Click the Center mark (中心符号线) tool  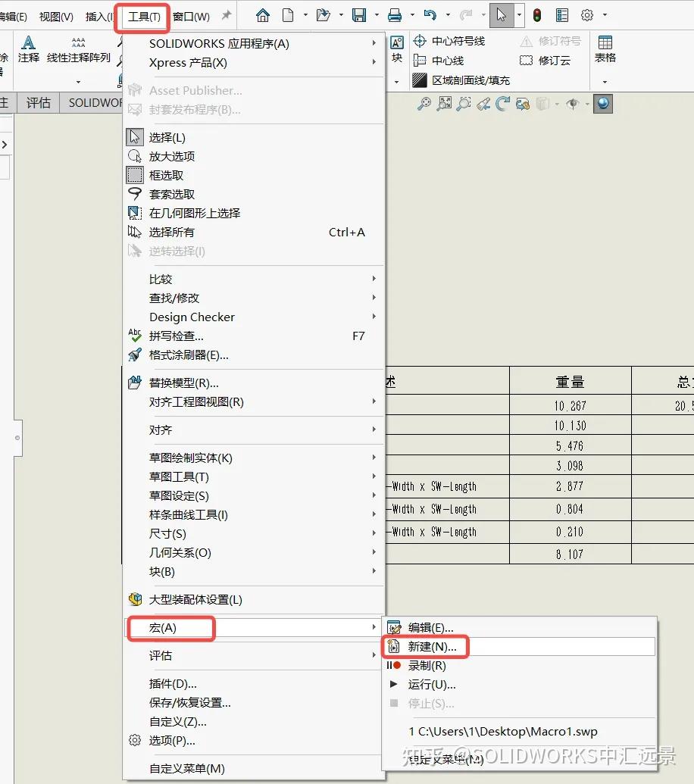click(x=449, y=41)
